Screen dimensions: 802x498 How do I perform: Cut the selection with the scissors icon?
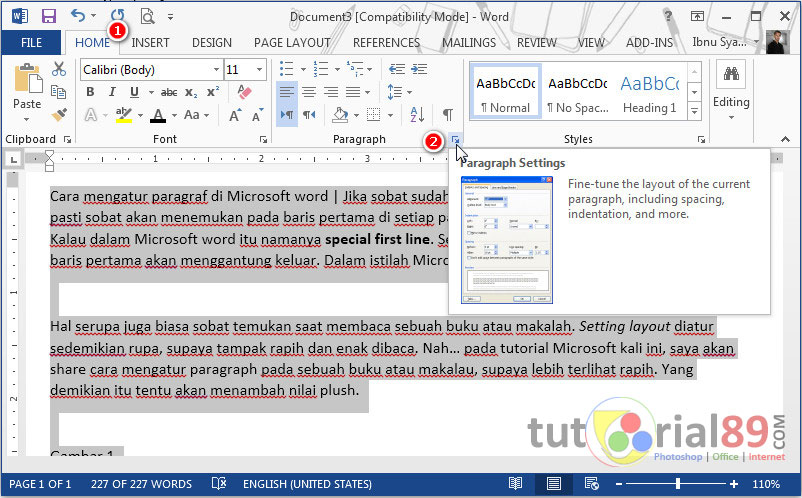tap(59, 69)
